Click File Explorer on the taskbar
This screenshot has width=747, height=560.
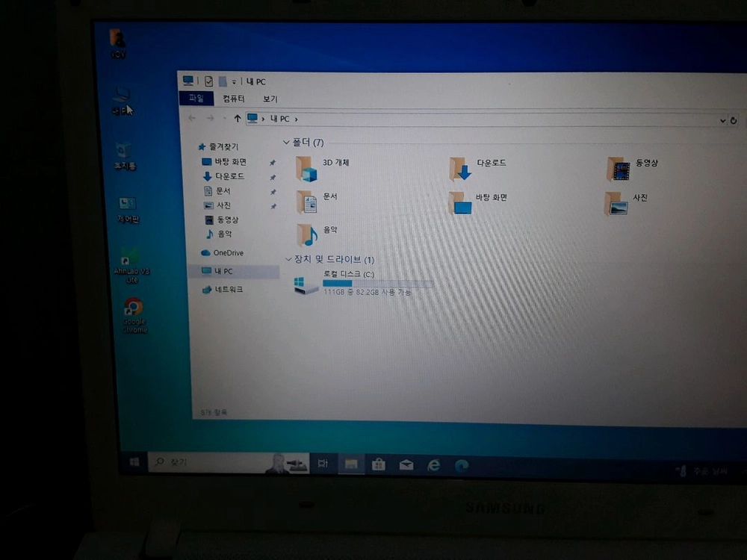click(351, 464)
